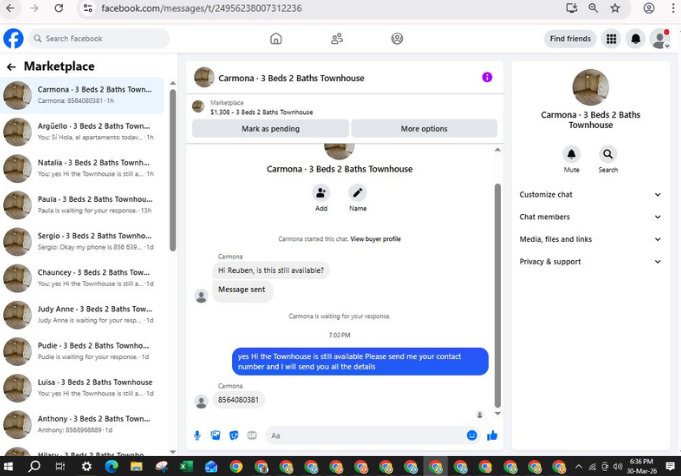Image resolution: width=681 pixels, height=476 pixels.
Task: Open the Argüello conversation
Action: 83,132
